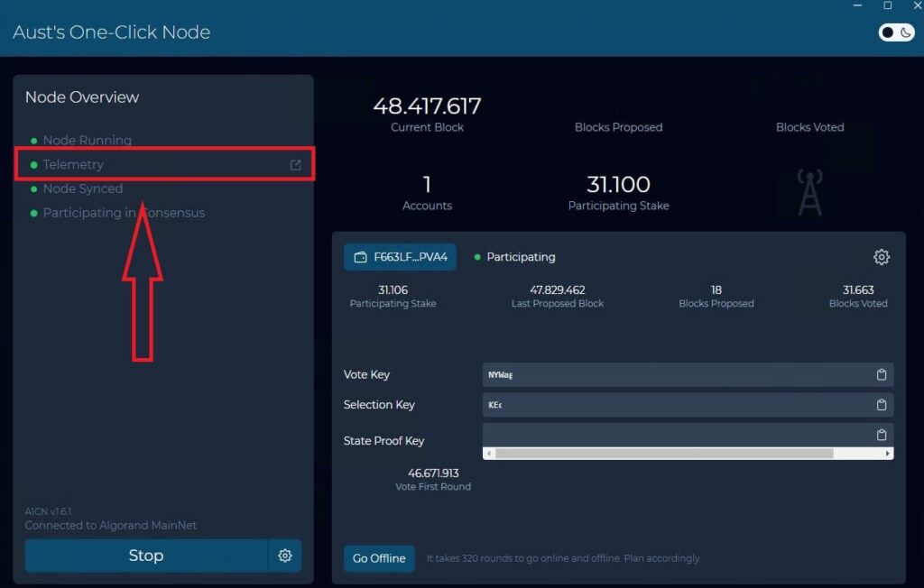Click the antenna tower icon
The width and height of the screenshot is (924, 588).
tap(809, 192)
